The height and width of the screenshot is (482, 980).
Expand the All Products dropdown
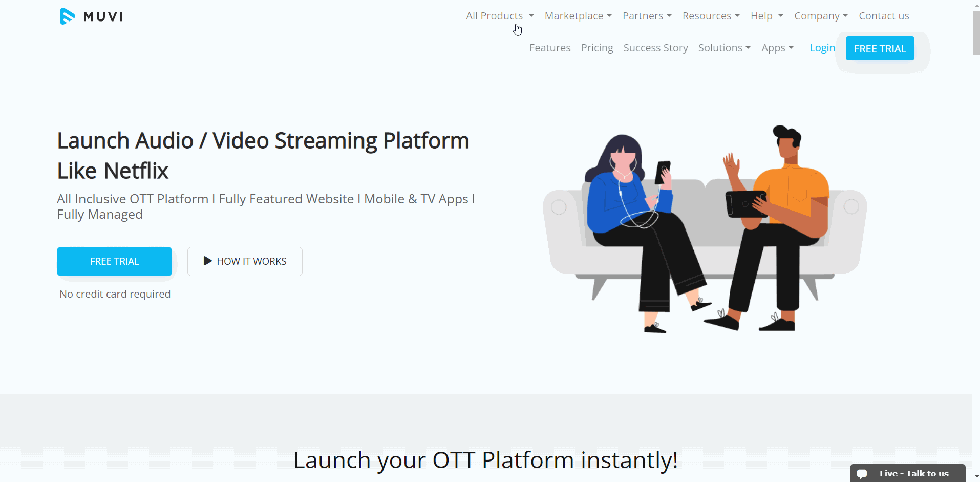[500, 16]
